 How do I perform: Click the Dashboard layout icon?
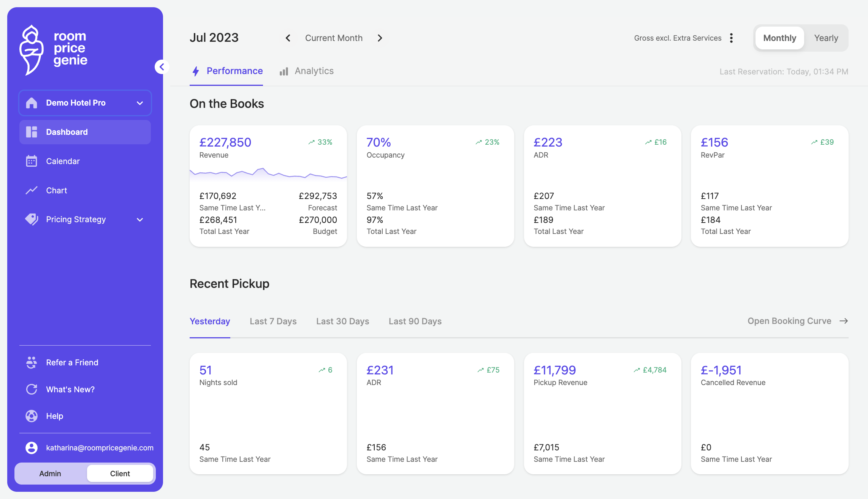pos(32,132)
